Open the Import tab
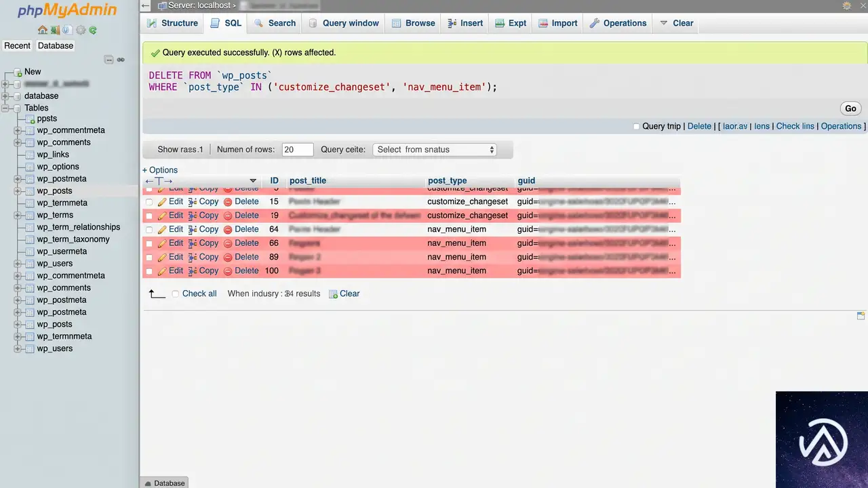868x488 pixels. tap(558, 23)
